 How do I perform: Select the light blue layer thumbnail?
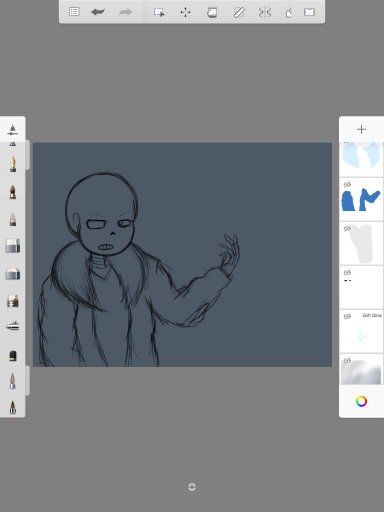[x=361, y=159]
